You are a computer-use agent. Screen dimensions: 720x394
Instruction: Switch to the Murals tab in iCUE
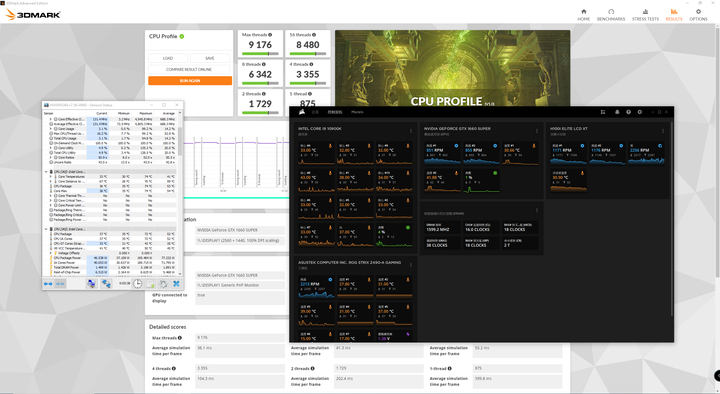357,112
